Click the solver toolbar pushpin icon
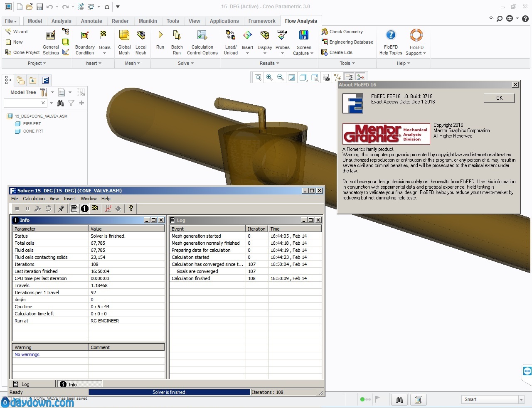This screenshot has height=408, width=532. pos(61,209)
